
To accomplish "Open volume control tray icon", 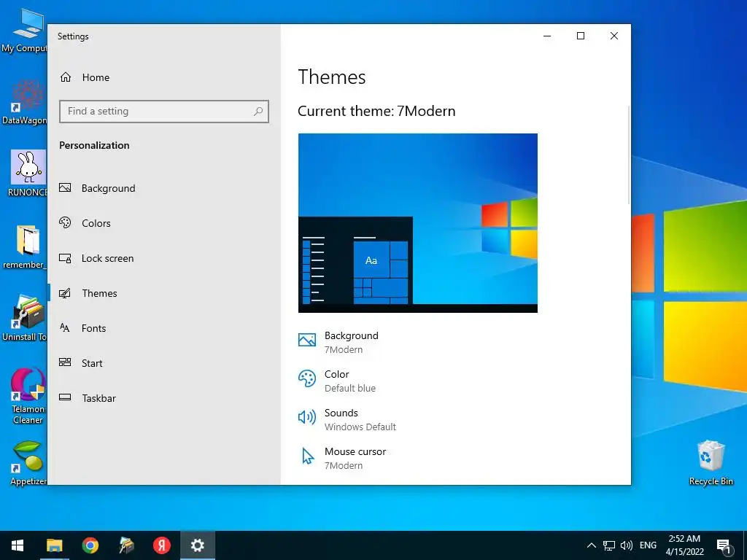I will point(627,545).
